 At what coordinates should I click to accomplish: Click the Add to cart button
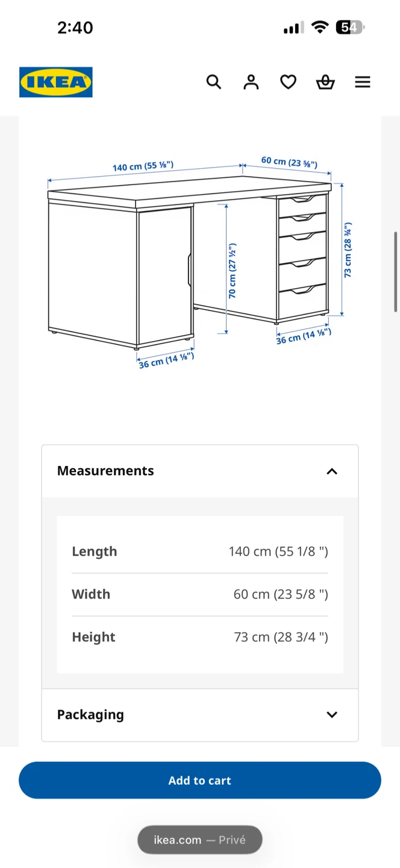200,780
